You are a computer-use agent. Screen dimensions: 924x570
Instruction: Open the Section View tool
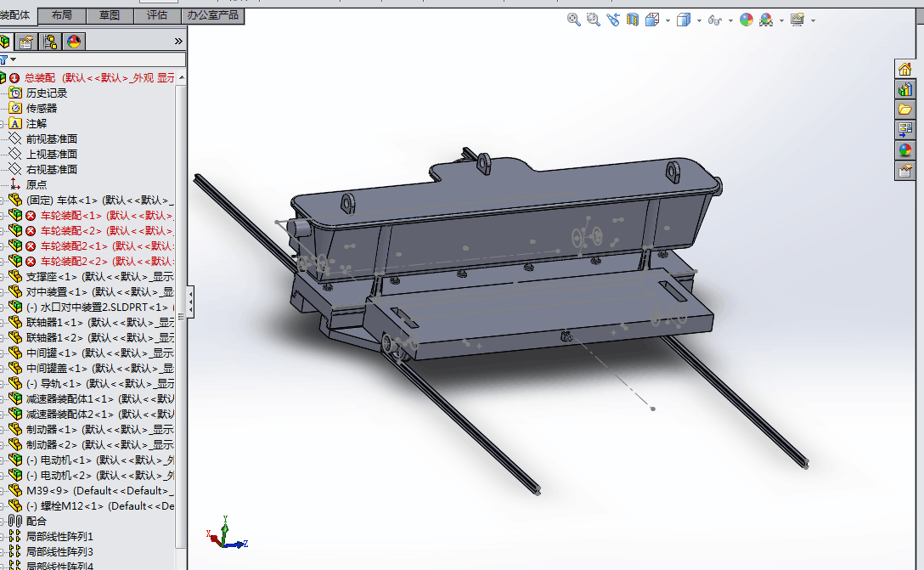[x=633, y=20]
